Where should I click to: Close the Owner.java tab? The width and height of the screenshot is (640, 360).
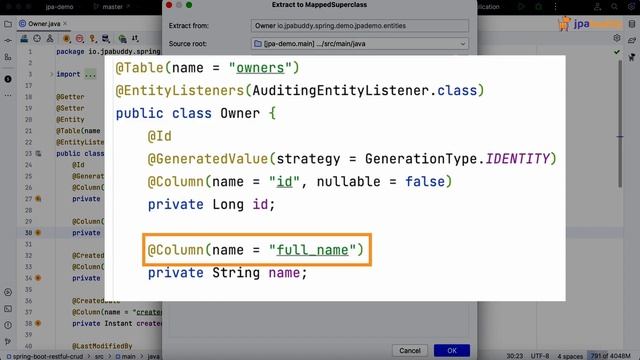pyautogui.click(x=65, y=24)
